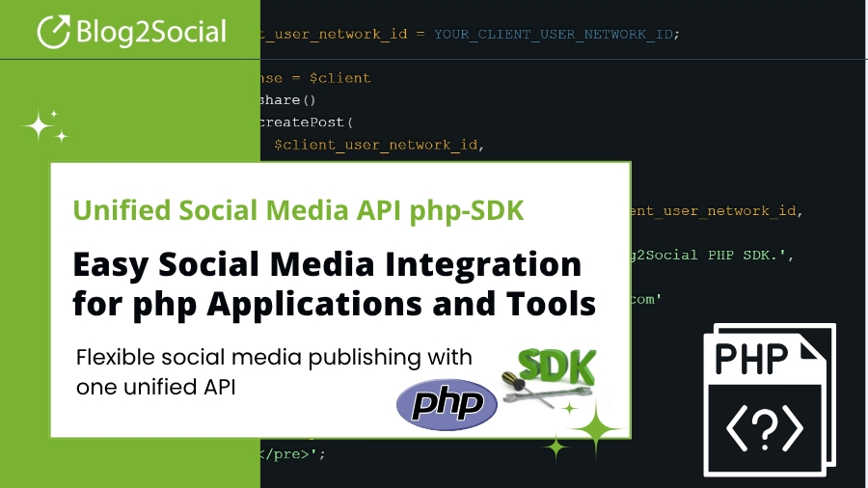Click the 'one unified API' text
868x488 pixels.
[x=156, y=387]
